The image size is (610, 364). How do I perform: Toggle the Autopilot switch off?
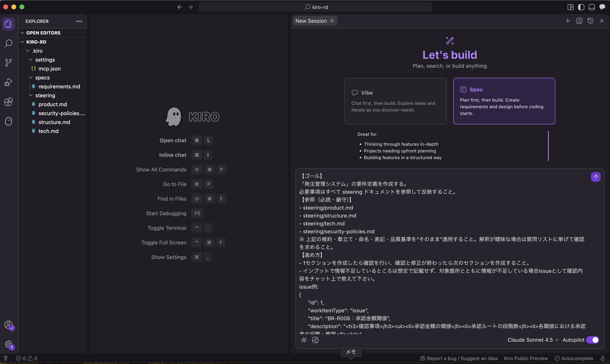click(593, 340)
